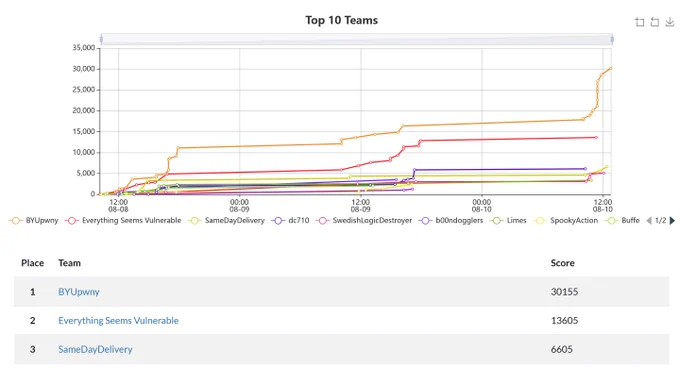Image resolution: width=680 pixels, height=368 pixels.
Task: Go to next legend page arrow
Action: point(672,221)
